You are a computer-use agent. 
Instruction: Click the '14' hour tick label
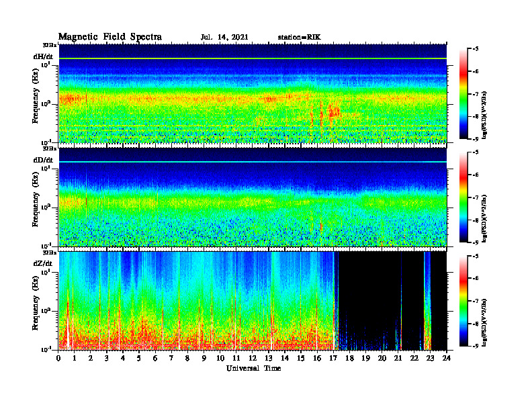(x=285, y=359)
